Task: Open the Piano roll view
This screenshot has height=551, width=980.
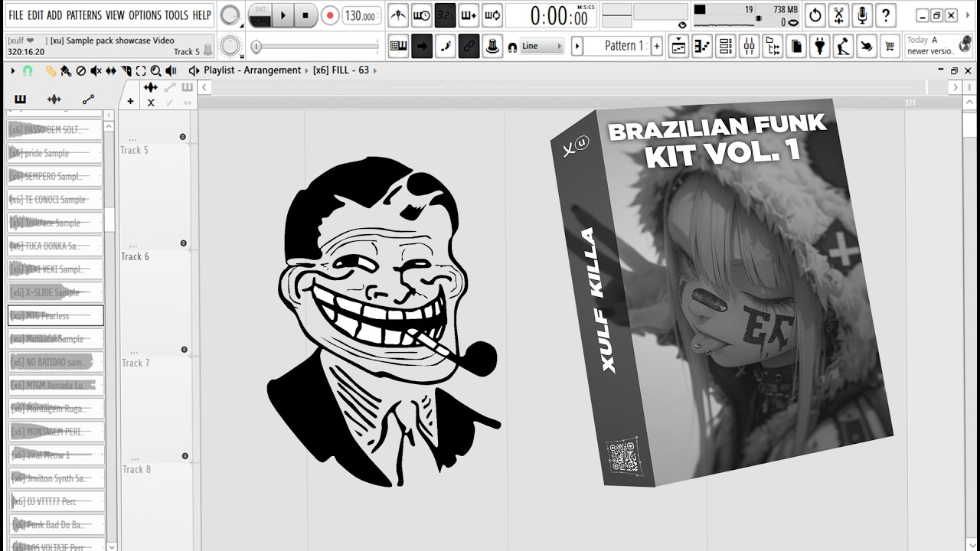Action: (702, 47)
